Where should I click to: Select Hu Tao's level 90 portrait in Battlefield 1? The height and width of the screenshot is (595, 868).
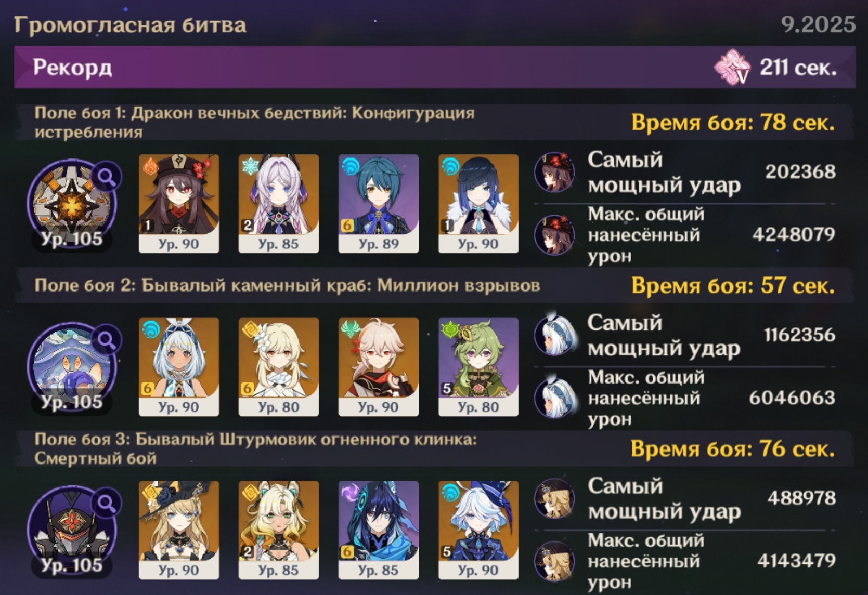pos(179,203)
